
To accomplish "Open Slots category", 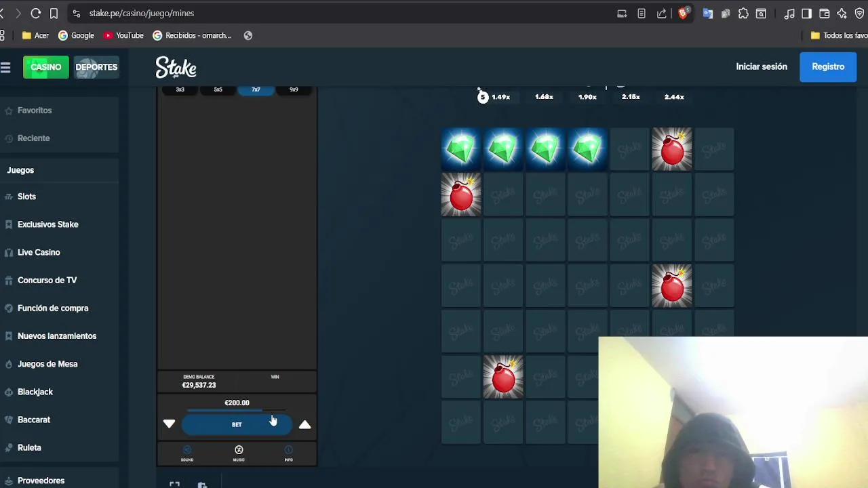I will pyautogui.click(x=26, y=197).
